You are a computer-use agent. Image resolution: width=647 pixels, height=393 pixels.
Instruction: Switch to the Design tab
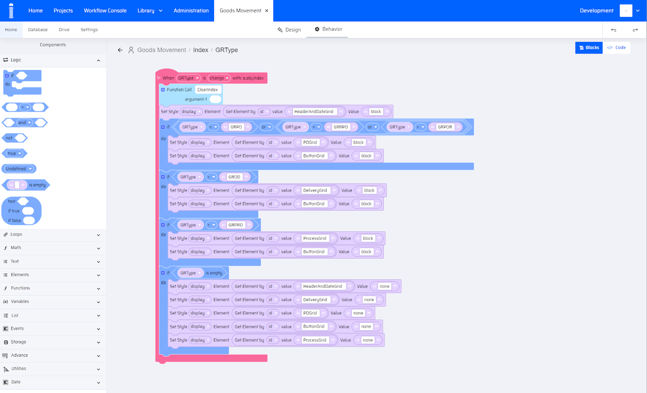pos(289,30)
